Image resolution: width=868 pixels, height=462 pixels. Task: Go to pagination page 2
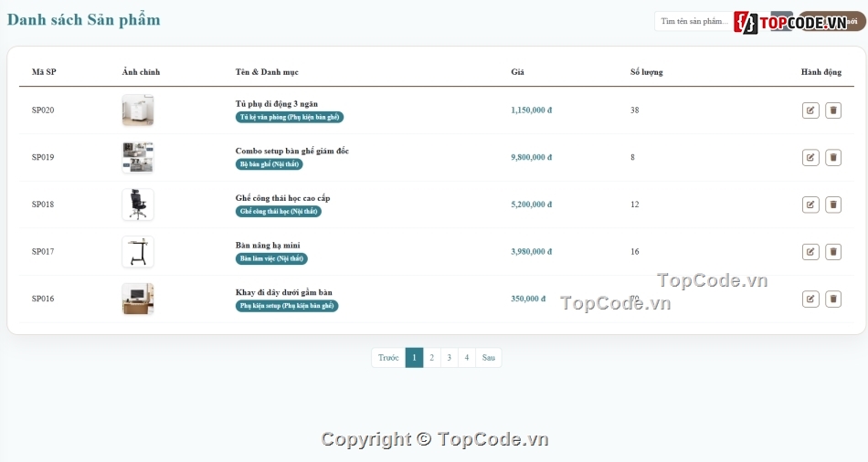tap(432, 357)
